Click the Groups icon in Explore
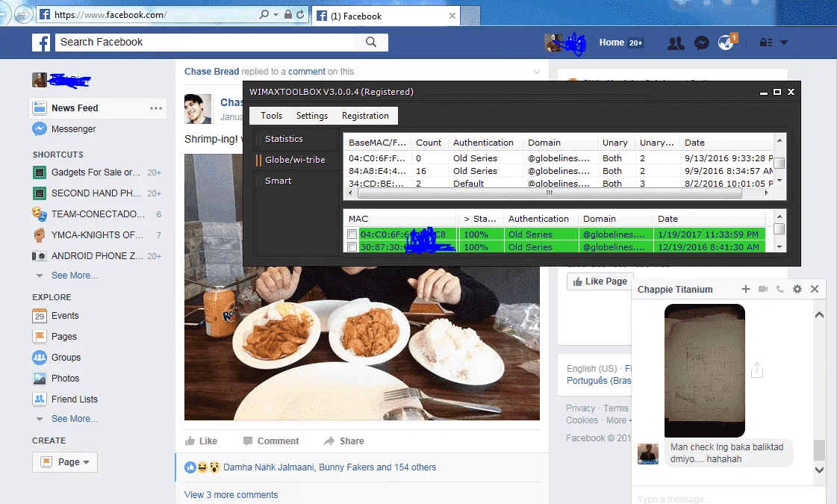The width and height of the screenshot is (837, 504). pyautogui.click(x=40, y=357)
